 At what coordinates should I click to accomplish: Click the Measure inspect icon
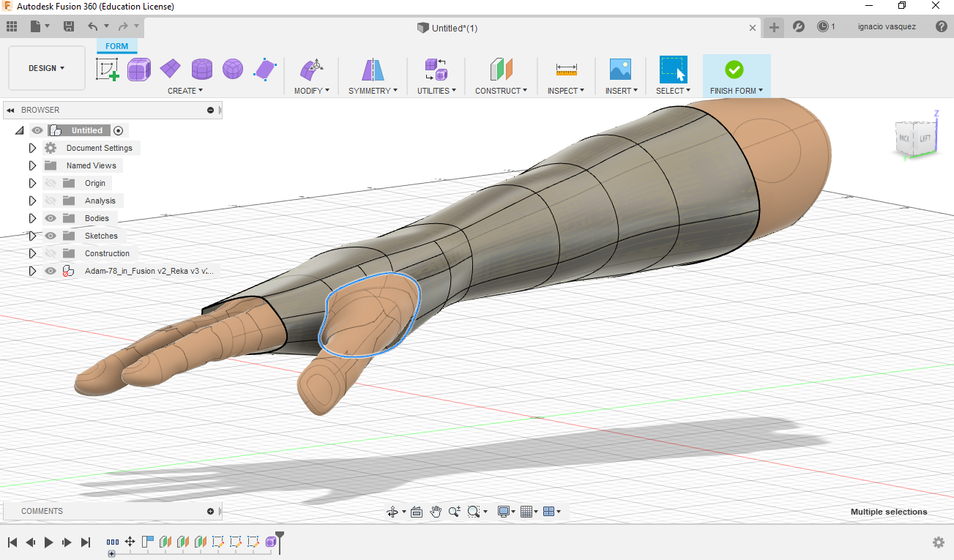click(566, 70)
